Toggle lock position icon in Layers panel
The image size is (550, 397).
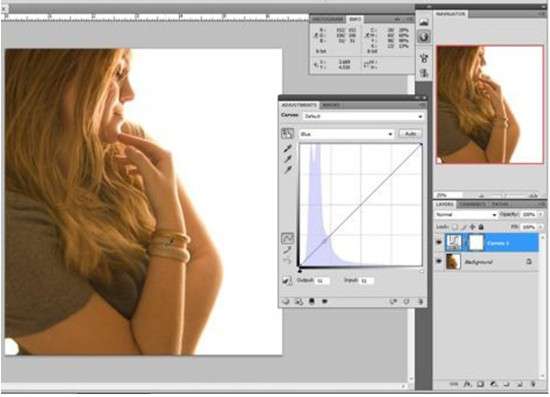pos(472,227)
